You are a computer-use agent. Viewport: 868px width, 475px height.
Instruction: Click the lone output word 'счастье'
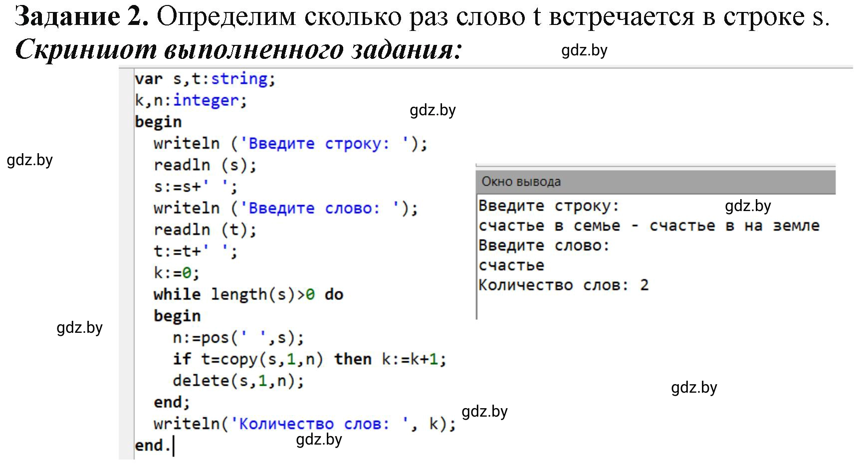(x=511, y=265)
